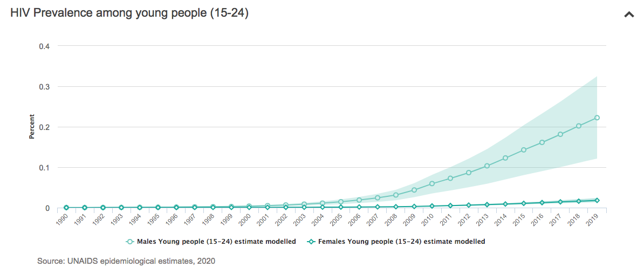Click the Percent y-axis label
The width and height of the screenshot is (644, 267).
click(x=32, y=127)
